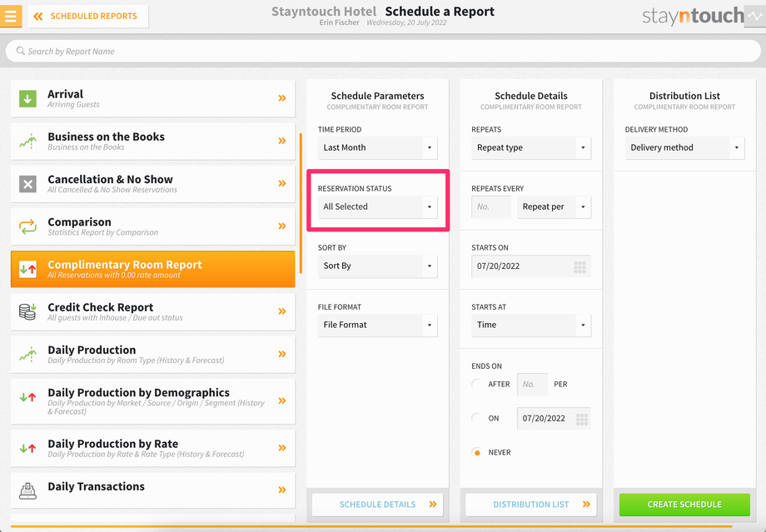
Task: Click the Repeats Every number field
Action: (491, 206)
